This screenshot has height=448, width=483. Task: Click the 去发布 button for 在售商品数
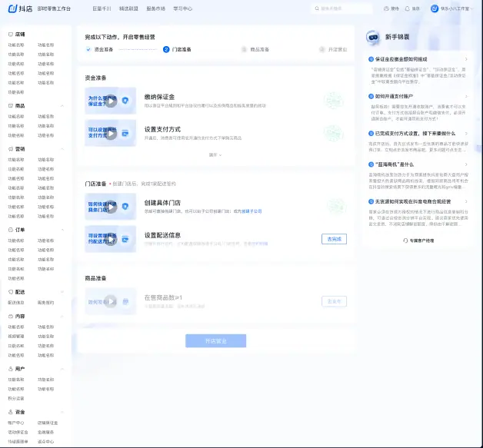click(x=335, y=301)
